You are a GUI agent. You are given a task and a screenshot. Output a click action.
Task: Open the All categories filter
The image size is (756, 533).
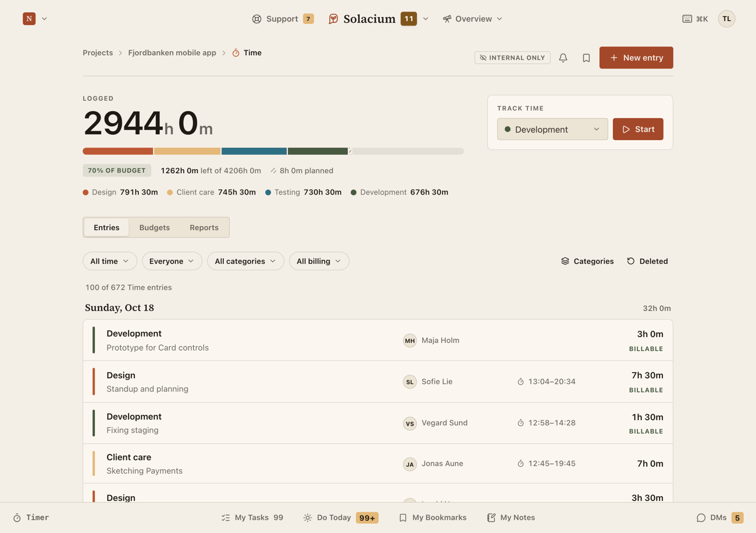[245, 261]
